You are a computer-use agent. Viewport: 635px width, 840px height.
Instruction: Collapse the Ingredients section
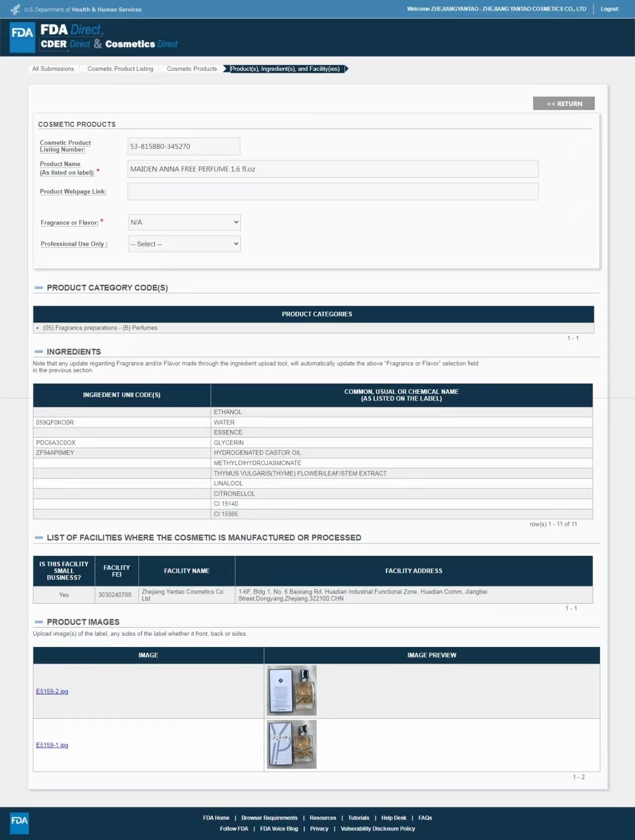[x=39, y=352]
